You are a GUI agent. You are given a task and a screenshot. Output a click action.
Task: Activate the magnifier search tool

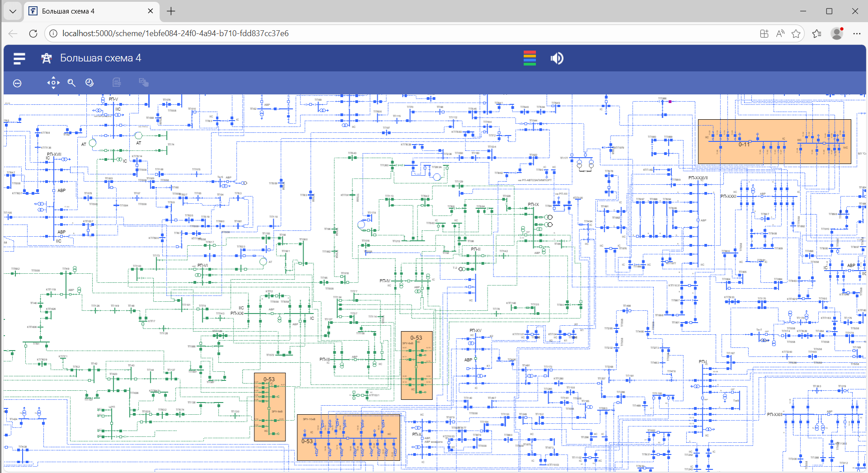pos(71,83)
